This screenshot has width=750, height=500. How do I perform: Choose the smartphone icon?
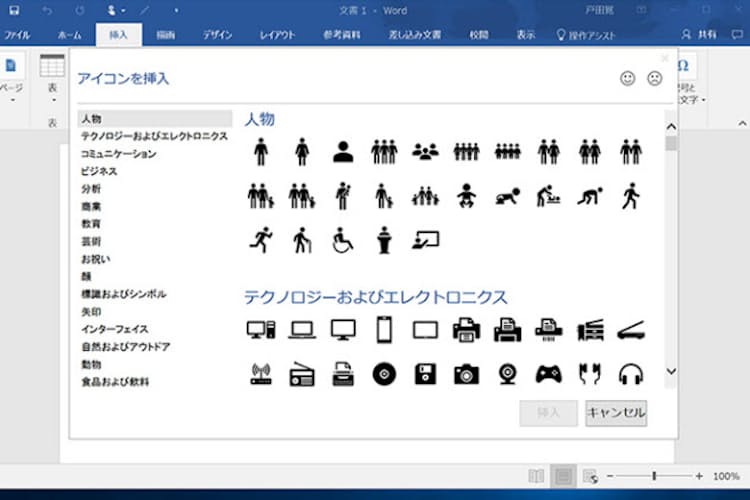tap(384, 329)
